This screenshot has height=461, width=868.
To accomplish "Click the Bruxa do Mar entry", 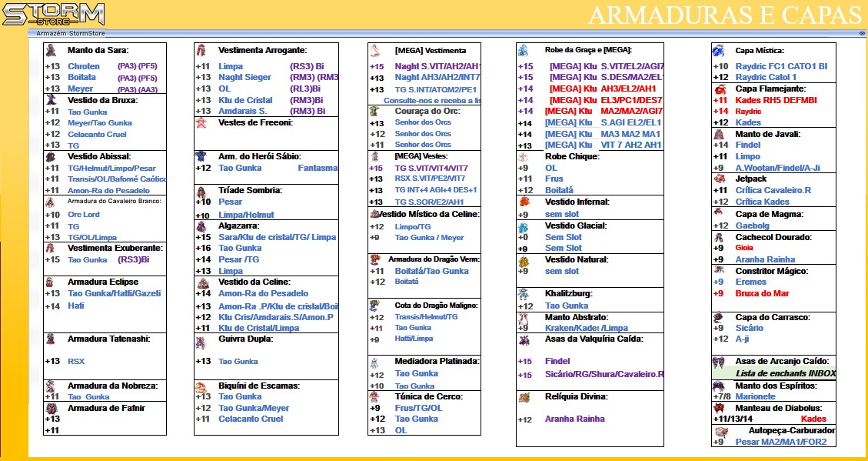I will (762, 293).
